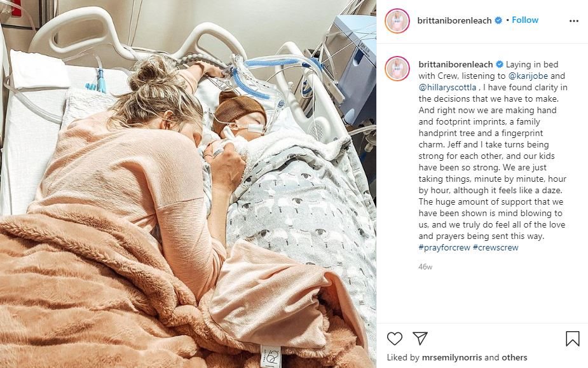Image resolution: width=588 pixels, height=368 pixels.
Task: Follow brittaniborenleach from the post header
Action: click(525, 20)
